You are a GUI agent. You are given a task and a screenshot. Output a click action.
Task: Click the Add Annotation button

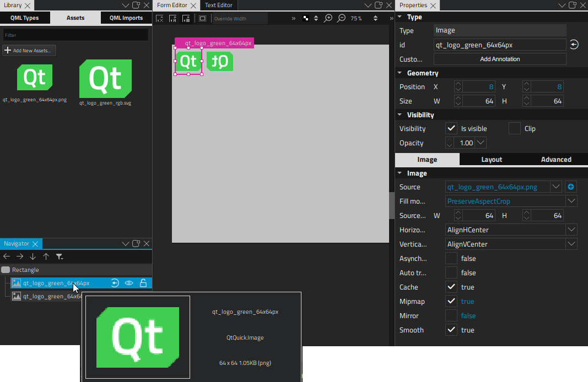499,59
